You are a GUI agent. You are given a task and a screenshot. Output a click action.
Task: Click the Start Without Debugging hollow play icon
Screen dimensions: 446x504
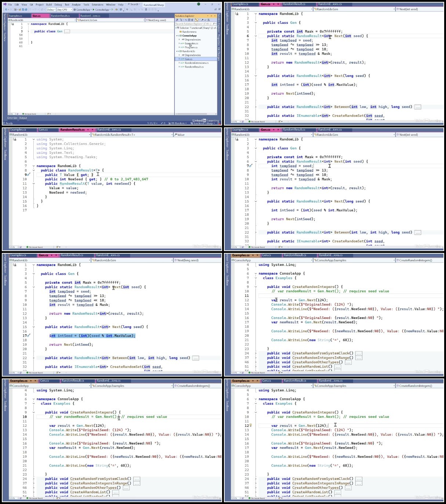[113, 10]
